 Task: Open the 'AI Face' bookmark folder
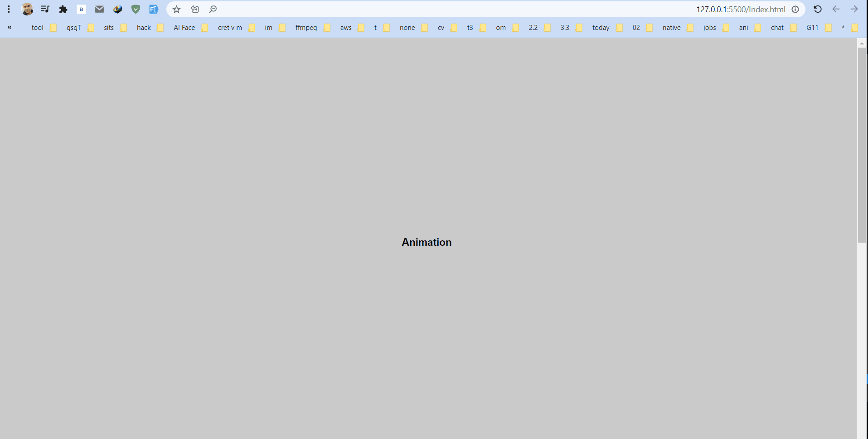[x=190, y=28]
